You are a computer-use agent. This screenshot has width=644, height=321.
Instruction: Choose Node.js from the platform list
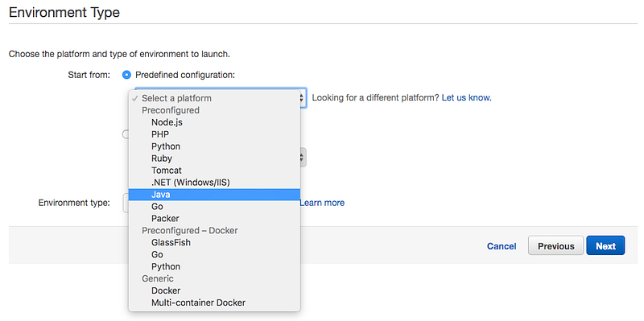tap(214, 122)
